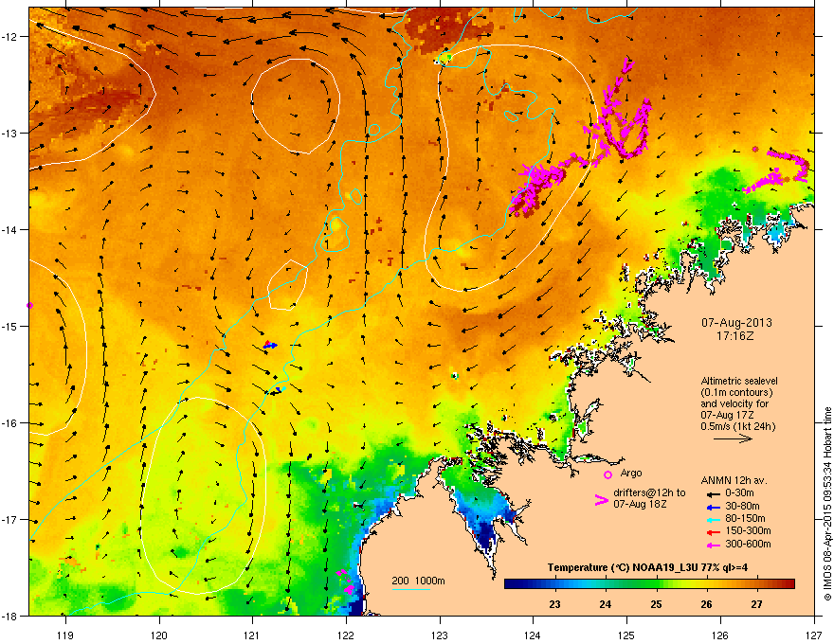Click the latitude axis label -16
The width and height of the screenshot is (834, 644).
(x=9, y=423)
